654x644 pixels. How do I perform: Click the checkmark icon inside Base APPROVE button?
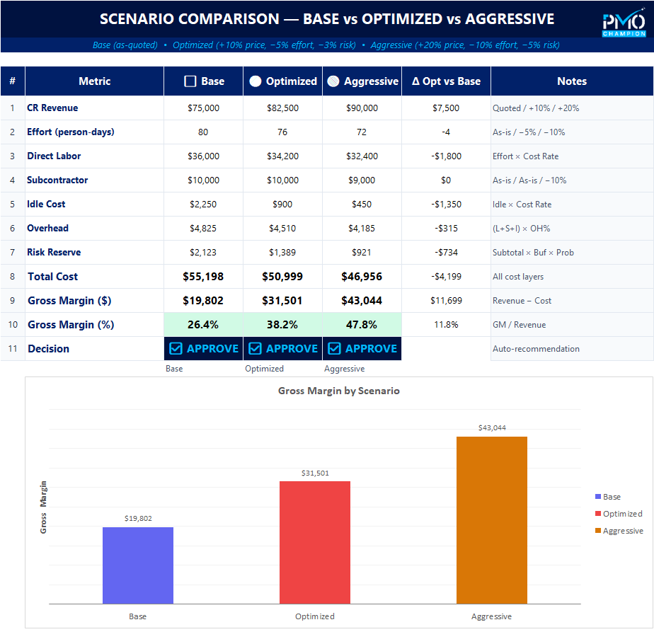[174, 348]
